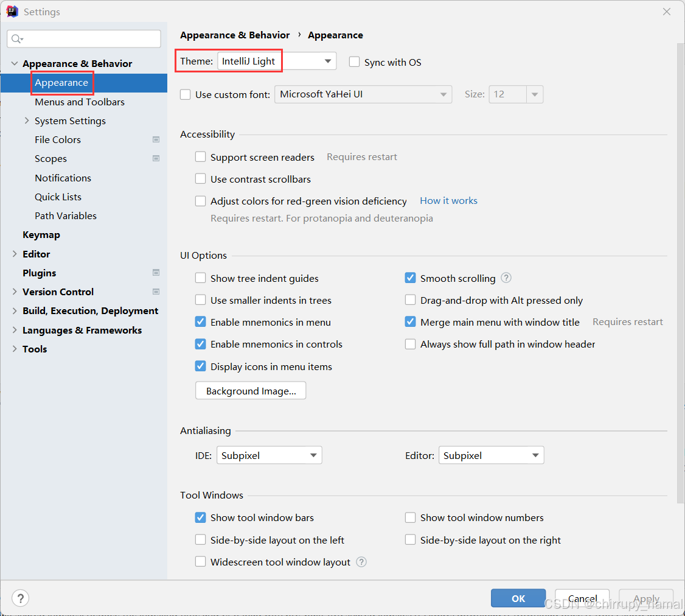
Task: Uncheck Display icons in menu items
Action: (201, 366)
